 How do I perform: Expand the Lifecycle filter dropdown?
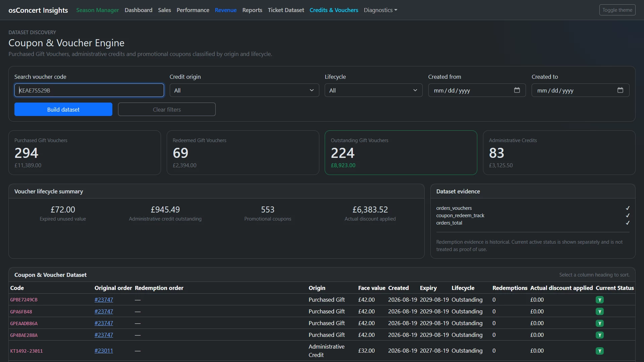pos(373,90)
